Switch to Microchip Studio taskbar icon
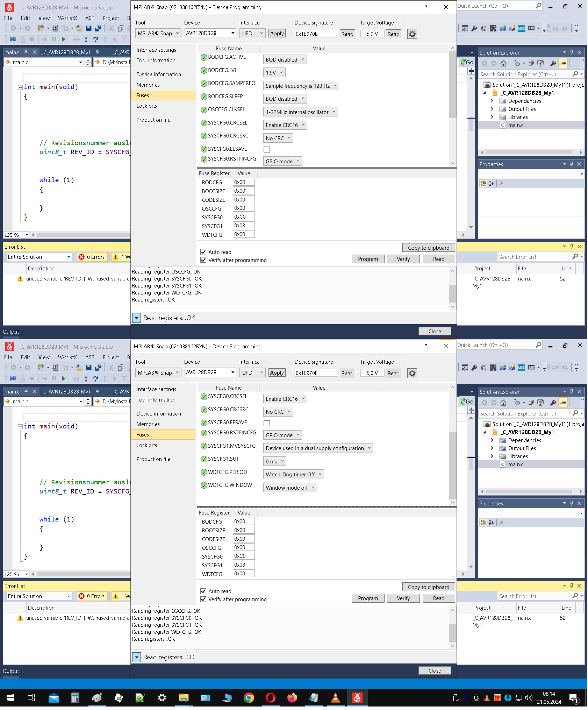588x710 pixels. click(x=357, y=698)
